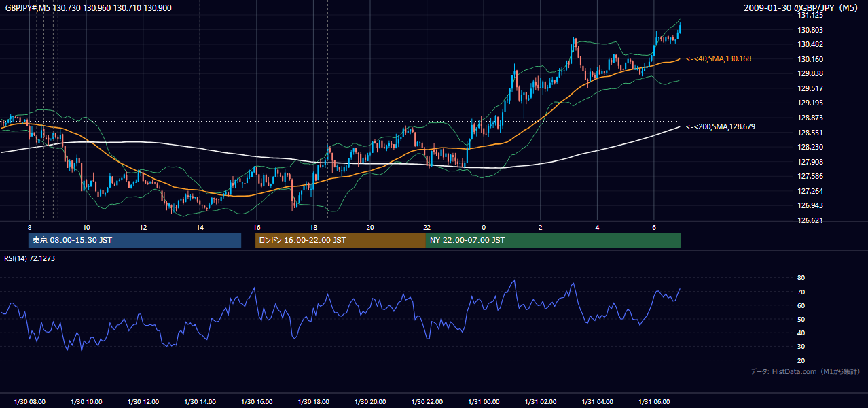Click the 1/30 16:00 bottom time label
This screenshot has width=868, height=408.
257,401
